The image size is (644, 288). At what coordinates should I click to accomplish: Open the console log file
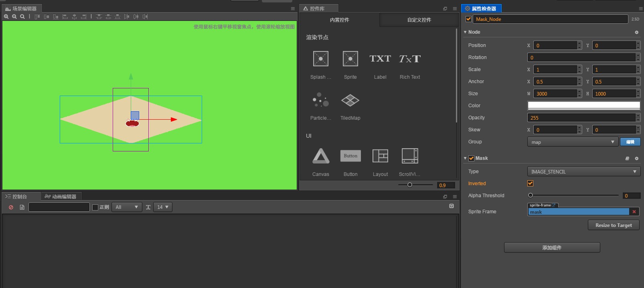click(22, 207)
